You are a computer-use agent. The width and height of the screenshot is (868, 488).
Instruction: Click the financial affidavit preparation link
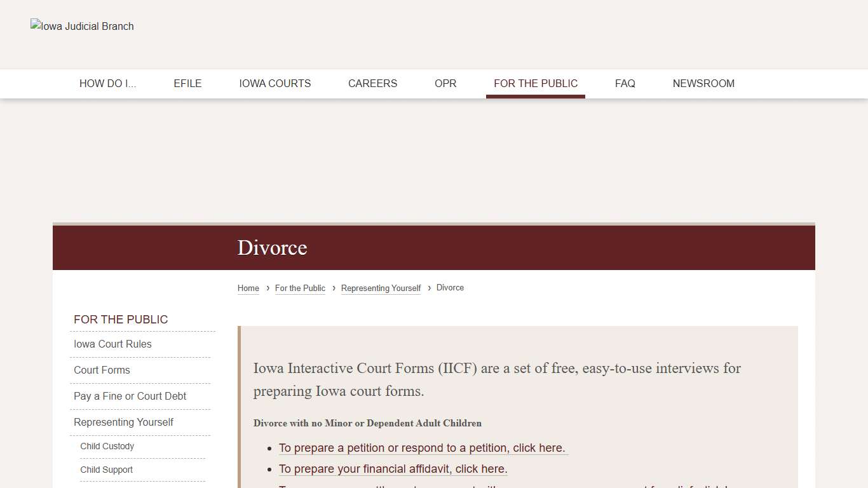click(x=393, y=469)
